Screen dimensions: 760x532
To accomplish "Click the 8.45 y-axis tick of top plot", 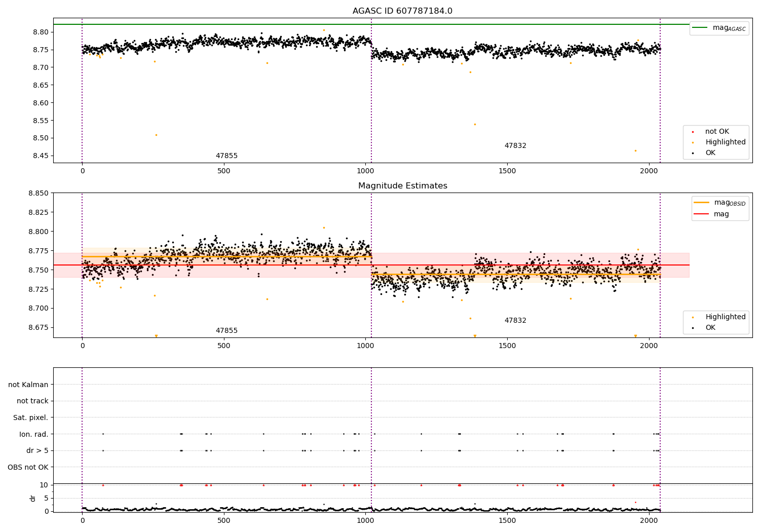I will coord(41,156).
